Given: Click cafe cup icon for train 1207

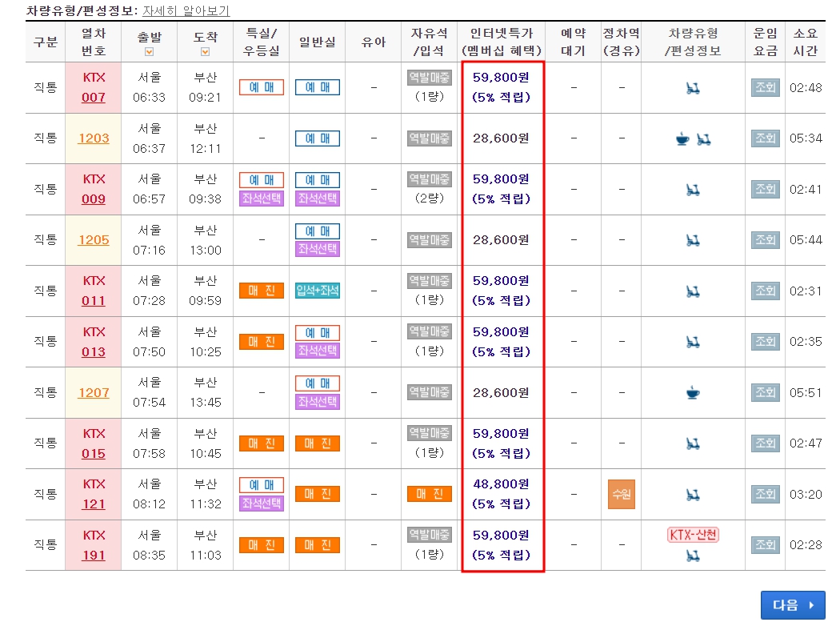Looking at the screenshot, I should pyautogui.click(x=693, y=393).
